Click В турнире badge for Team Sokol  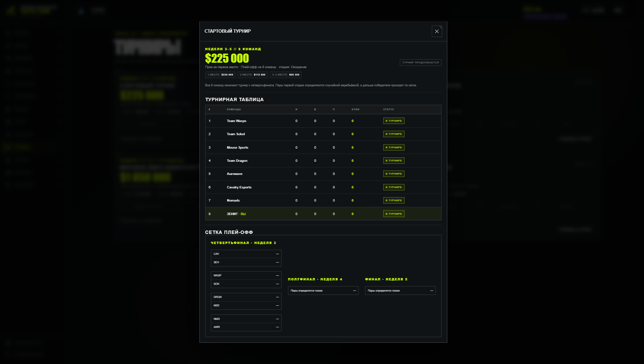tap(394, 134)
